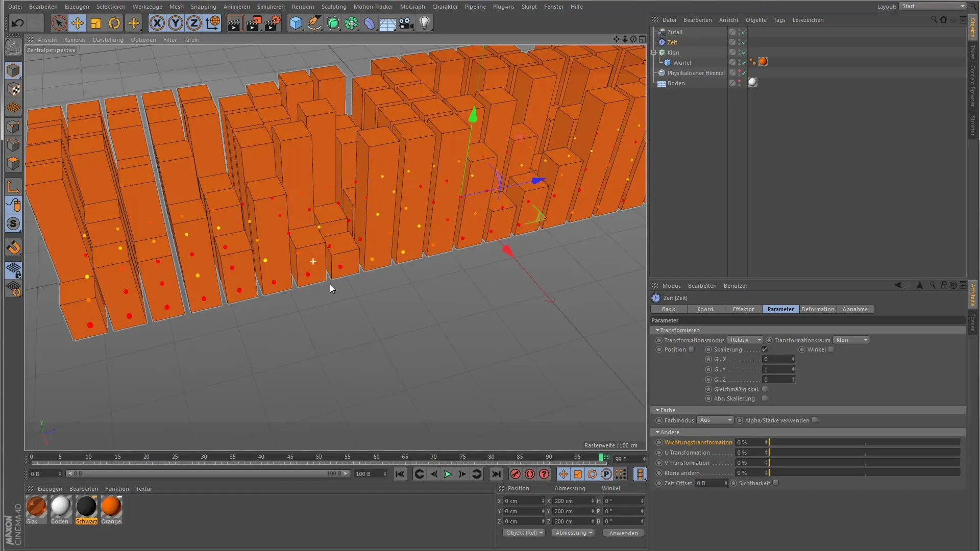Collapse the Andere section

tap(657, 432)
